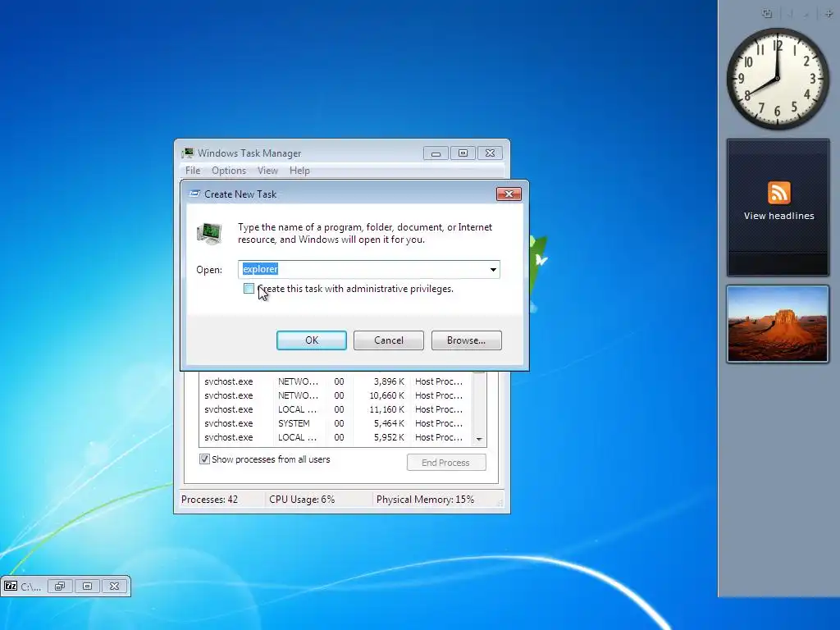
Task: Click the computer icon in Create New Task dialog
Action: pyautogui.click(x=209, y=234)
